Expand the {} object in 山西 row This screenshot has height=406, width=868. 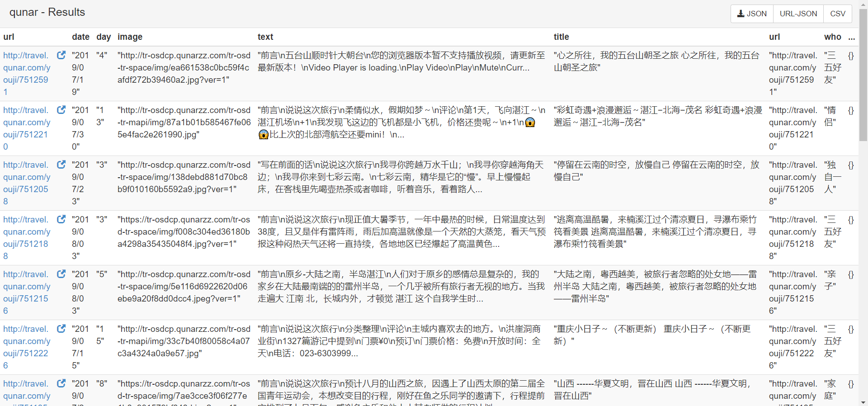[x=851, y=384]
